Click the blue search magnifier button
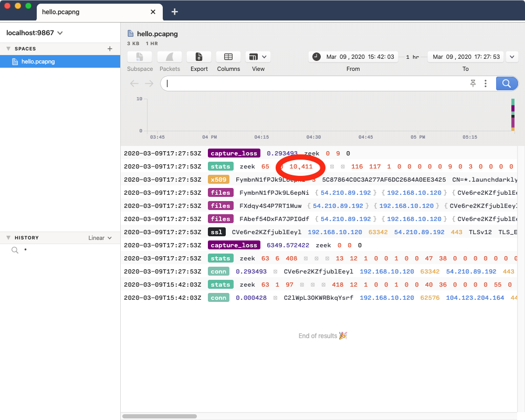The width and height of the screenshot is (525, 420). tap(506, 83)
